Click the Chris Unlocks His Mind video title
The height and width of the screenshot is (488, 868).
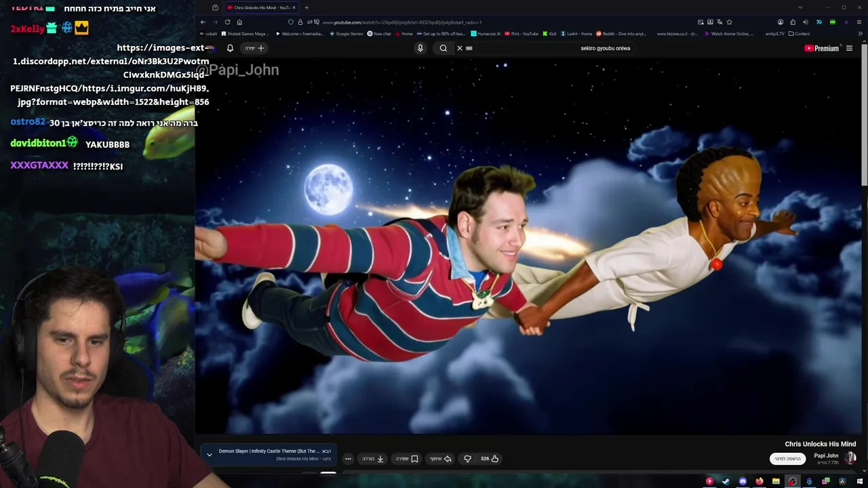(820, 444)
